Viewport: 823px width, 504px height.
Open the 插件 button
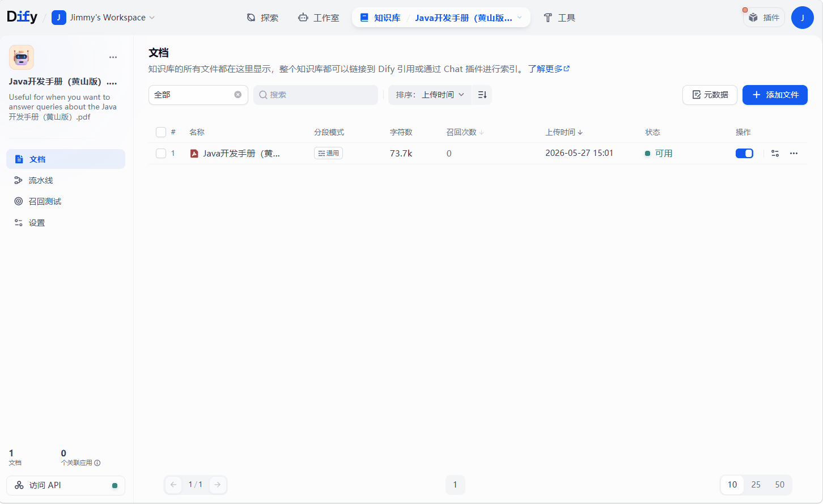point(764,18)
